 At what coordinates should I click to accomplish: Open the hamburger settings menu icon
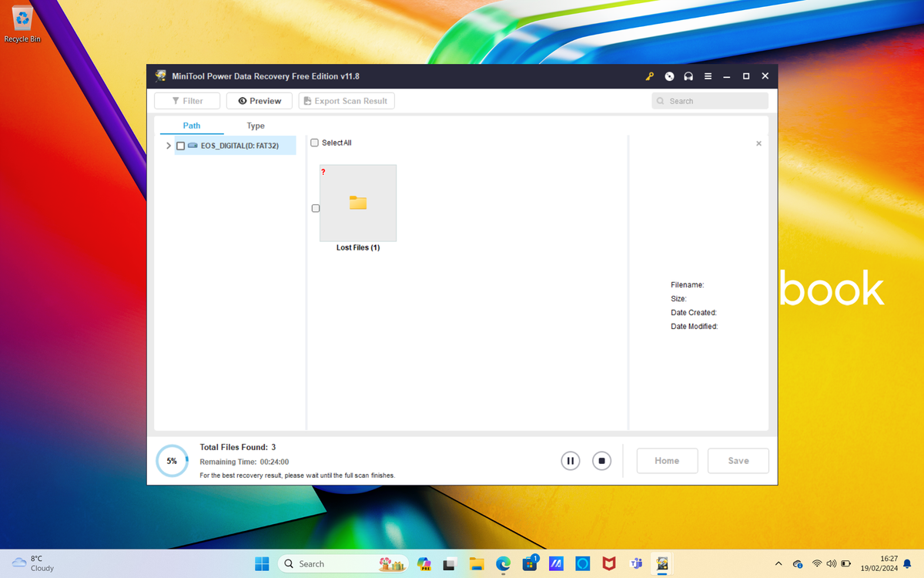pyautogui.click(x=708, y=76)
